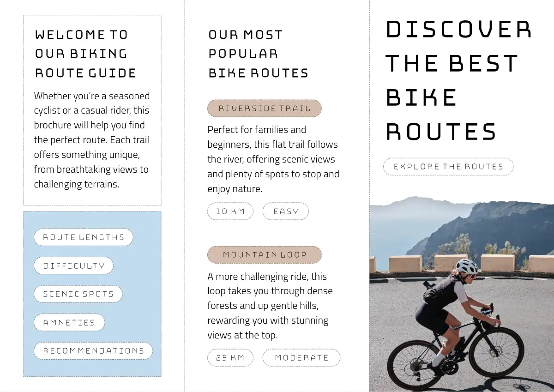This screenshot has width=554, height=392.
Task: Choose the Amneties pill
Action: 69,323
